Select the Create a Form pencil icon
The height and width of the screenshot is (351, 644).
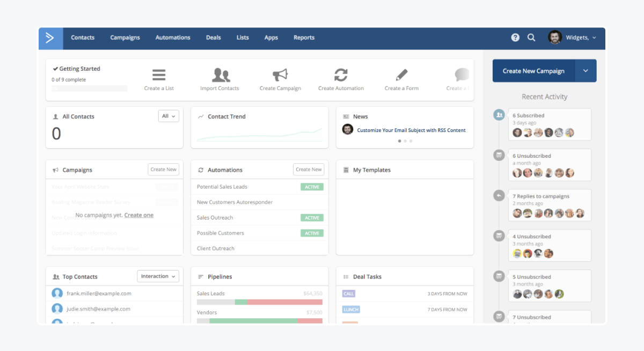click(401, 75)
